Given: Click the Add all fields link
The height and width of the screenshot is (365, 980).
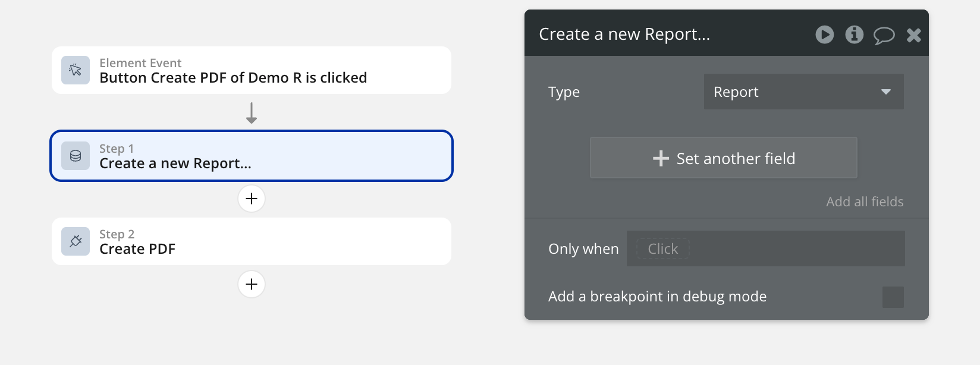Looking at the screenshot, I should pos(864,202).
